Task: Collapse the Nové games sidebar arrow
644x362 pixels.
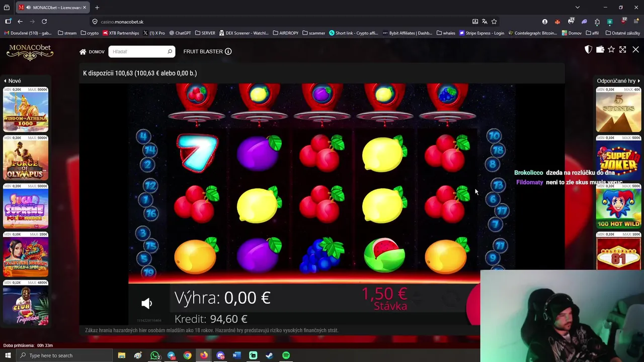Action: pyautogui.click(x=5, y=81)
